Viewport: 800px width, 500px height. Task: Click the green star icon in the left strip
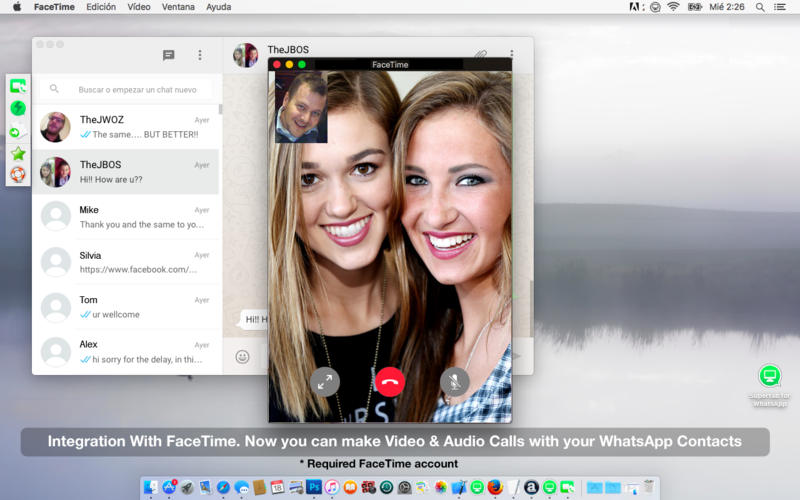[18, 154]
